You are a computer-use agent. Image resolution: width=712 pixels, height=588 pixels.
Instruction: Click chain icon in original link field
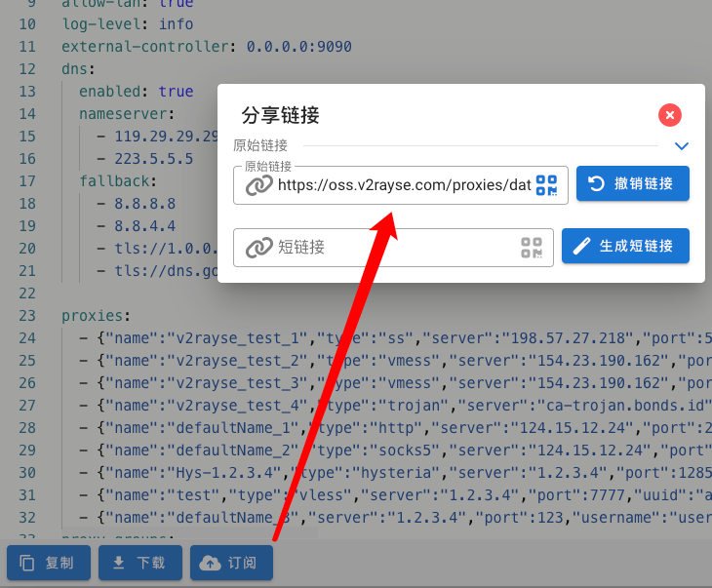click(258, 185)
